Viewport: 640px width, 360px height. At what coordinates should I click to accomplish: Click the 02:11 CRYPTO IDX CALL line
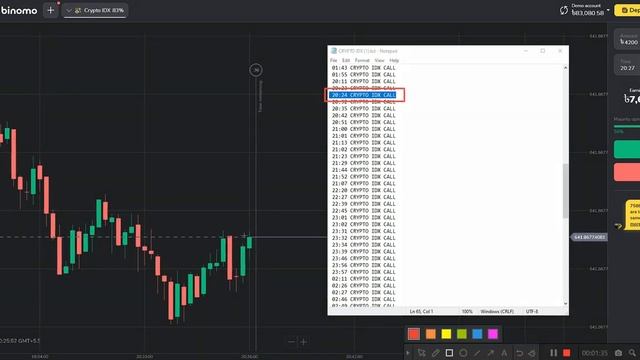point(364,279)
